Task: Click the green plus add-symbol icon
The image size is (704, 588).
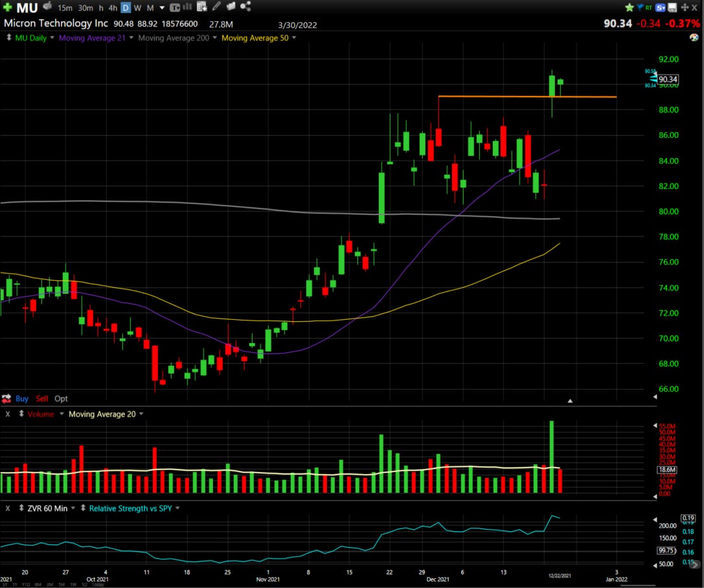Action: [8, 6]
